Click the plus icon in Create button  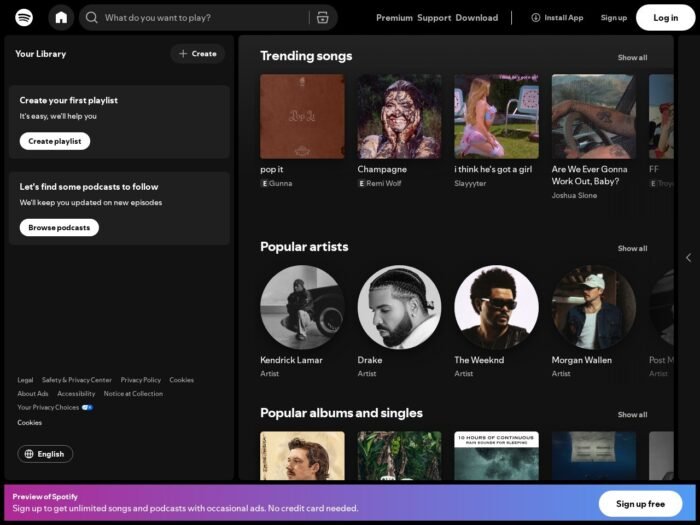pos(183,54)
